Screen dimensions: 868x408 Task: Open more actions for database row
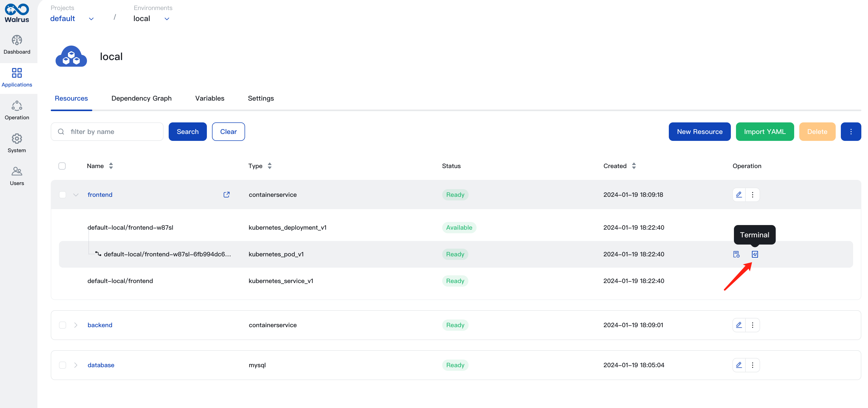(x=752, y=365)
